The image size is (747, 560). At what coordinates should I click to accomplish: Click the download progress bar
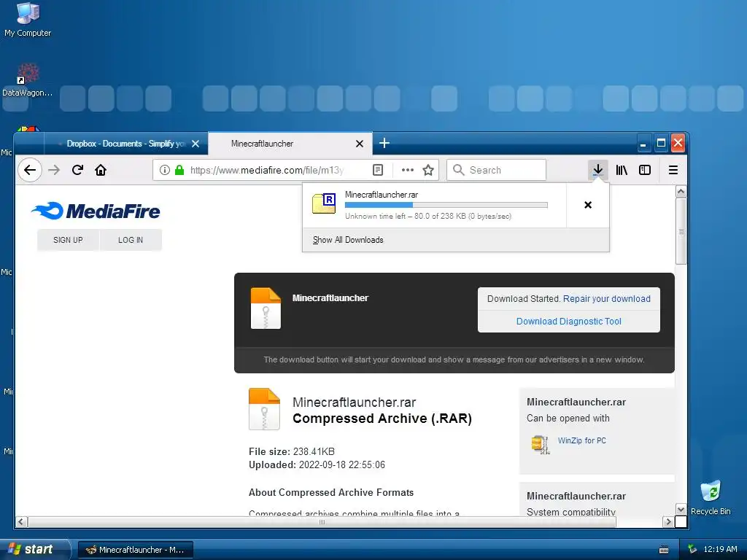[x=446, y=205]
